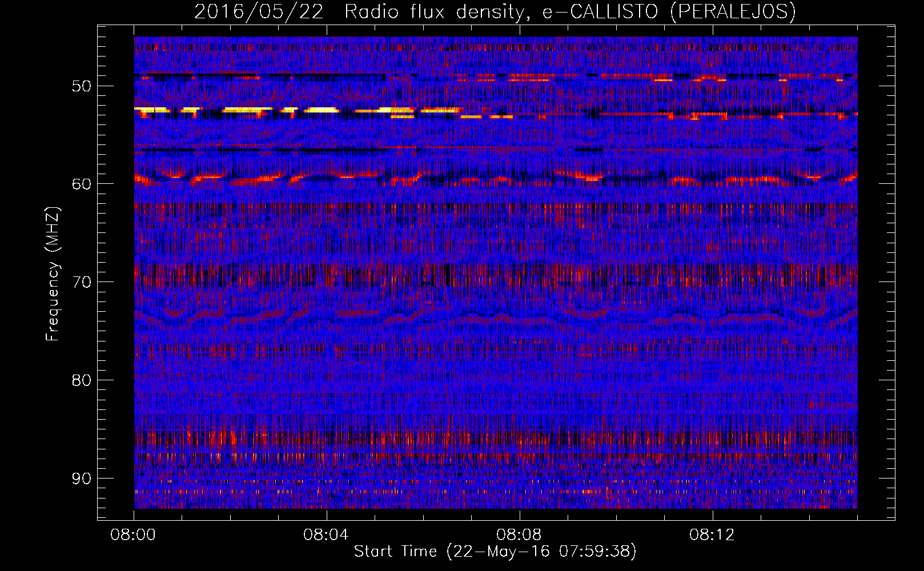Click the date 2016/05/22 in the title
The image size is (924, 571).
[x=259, y=11]
